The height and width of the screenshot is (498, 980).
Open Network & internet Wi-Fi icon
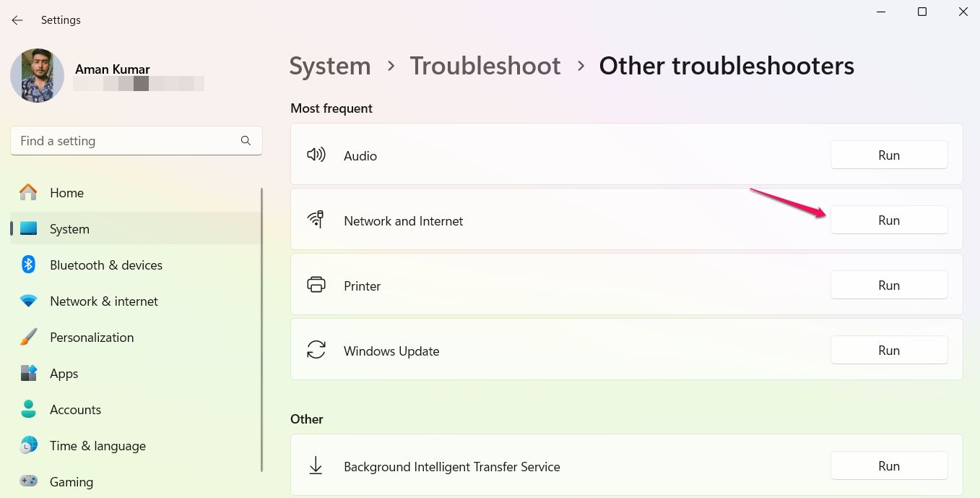[x=28, y=301]
